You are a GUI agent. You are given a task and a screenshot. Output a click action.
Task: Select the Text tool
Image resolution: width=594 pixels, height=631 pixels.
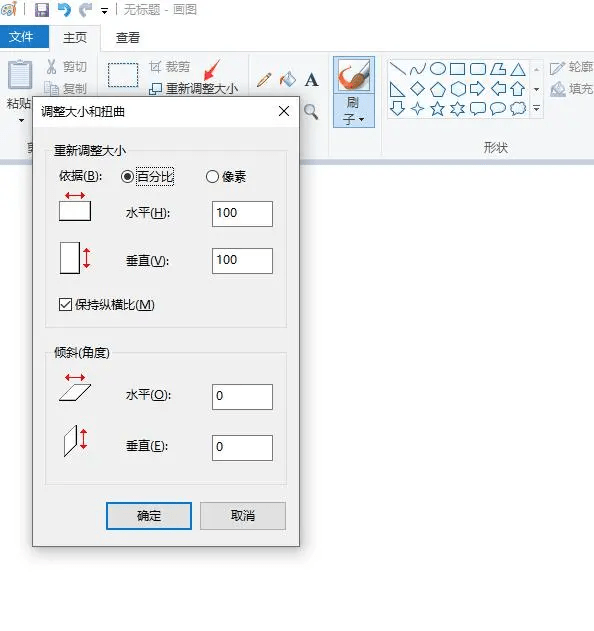[311, 80]
